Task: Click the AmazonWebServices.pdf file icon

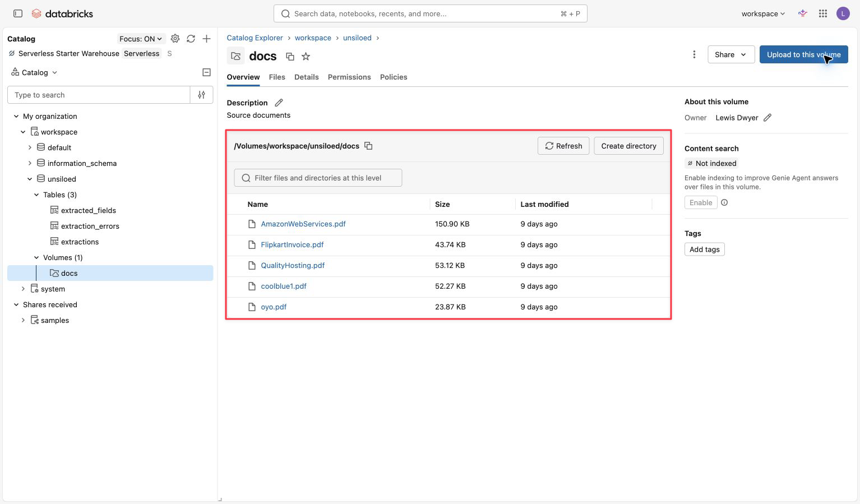Action: 252,224
